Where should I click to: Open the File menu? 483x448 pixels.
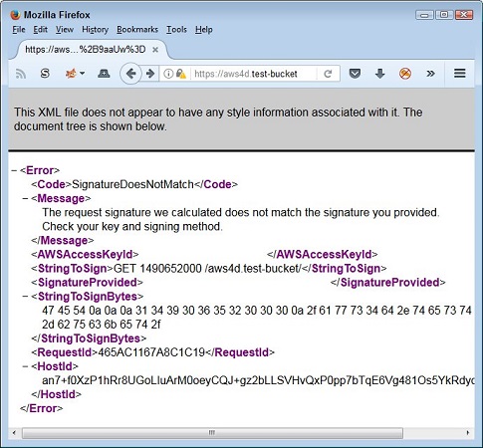tap(19, 30)
